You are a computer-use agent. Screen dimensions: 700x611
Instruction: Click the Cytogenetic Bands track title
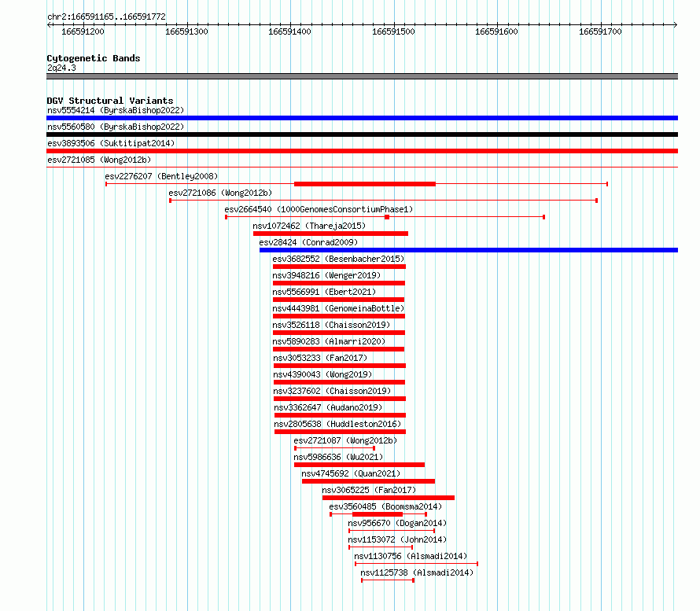(94, 58)
